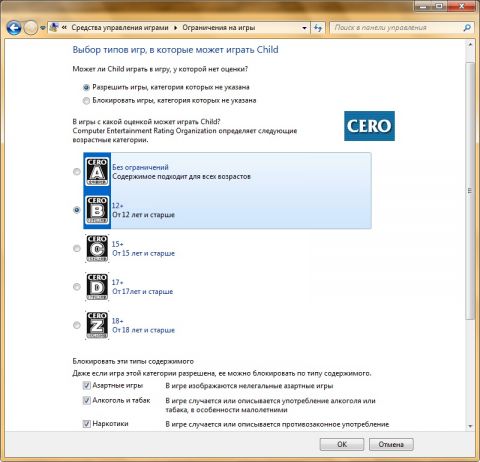Uncheck the Алкоголь и табак checkbox
This screenshot has width=480, height=462.
pos(86,400)
